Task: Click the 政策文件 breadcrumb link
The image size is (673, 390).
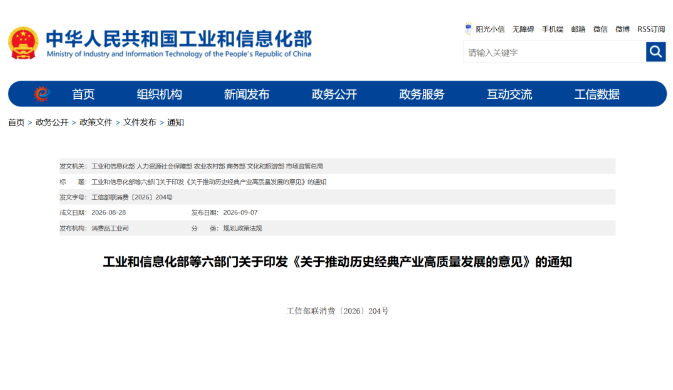Action: (x=96, y=123)
